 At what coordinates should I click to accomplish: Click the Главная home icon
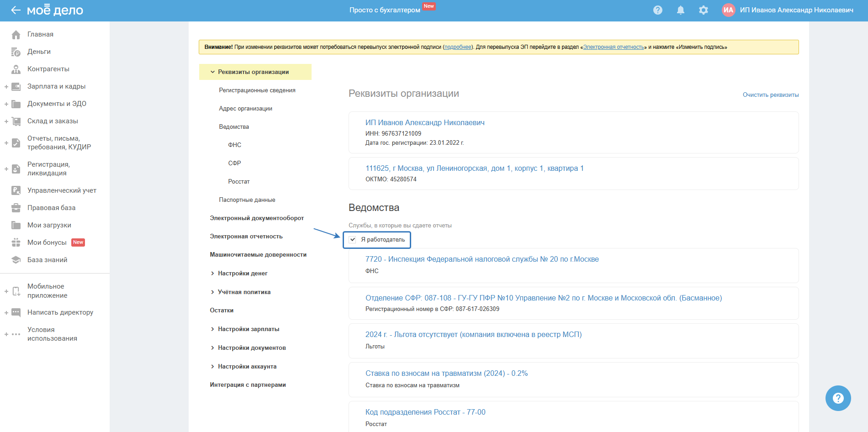16,34
